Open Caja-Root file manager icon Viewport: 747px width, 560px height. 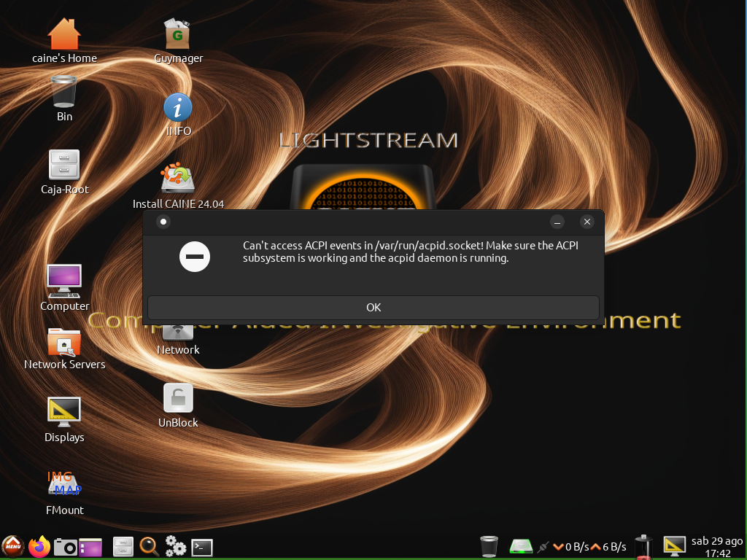pos(64,172)
